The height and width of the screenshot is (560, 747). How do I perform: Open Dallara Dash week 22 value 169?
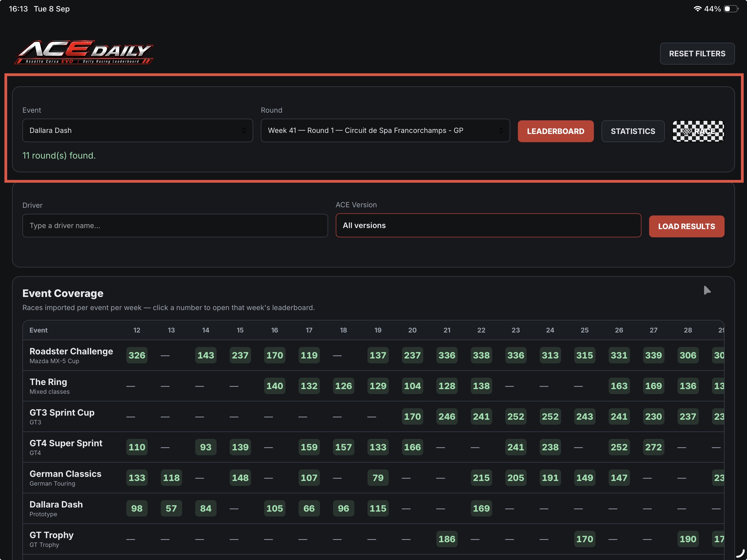click(481, 508)
